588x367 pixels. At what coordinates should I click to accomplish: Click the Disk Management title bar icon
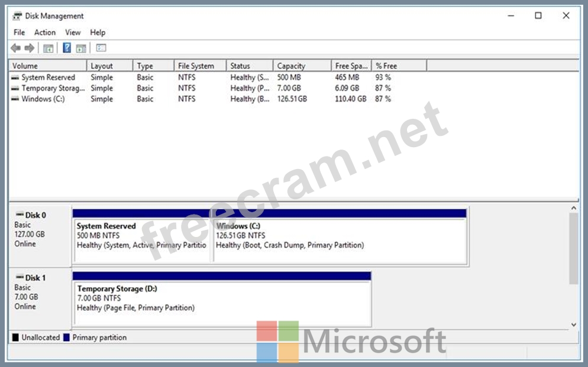tap(17, 16)
